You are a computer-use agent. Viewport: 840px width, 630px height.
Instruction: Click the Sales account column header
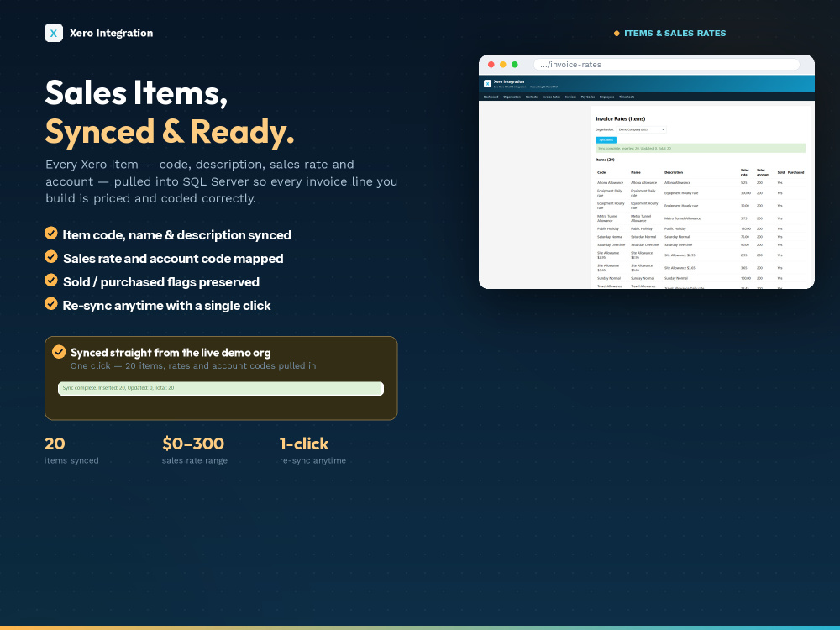pos(763,172)
